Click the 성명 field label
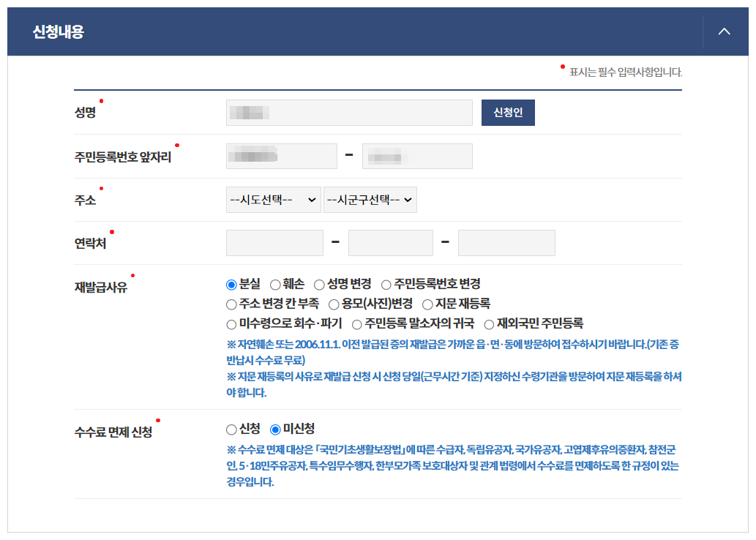This screenshot has height=540, width=756. coord(86,113)
